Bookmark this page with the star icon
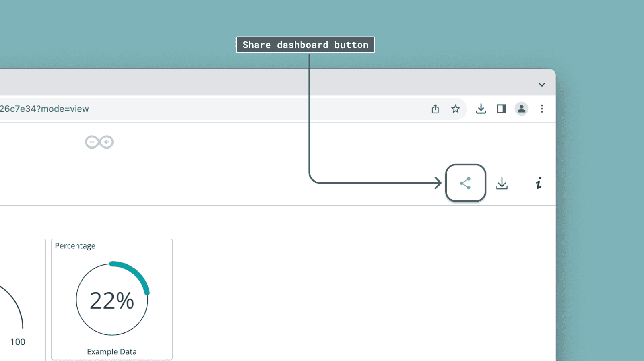The width and height of the screenshot is (644, 361). [455, 109]
